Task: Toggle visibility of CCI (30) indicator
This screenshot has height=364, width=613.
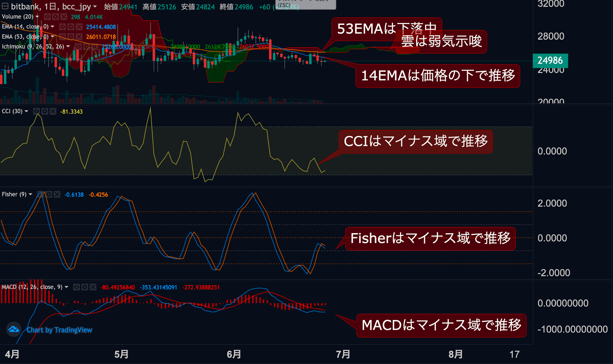Action: pyautogui.click(x=36, y=111)
